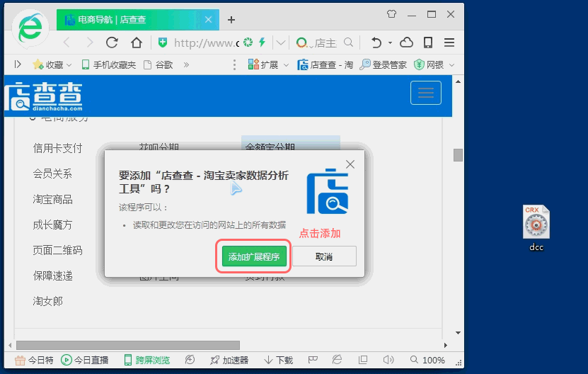Open the 会员关系 link
The height and width of the screenshot is (374, 588).
click(52, 174)
